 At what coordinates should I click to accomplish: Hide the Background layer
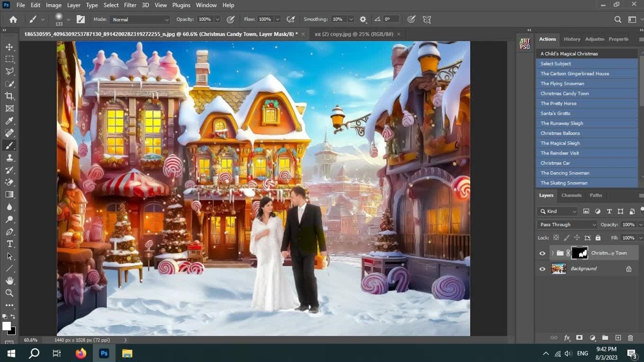(542, 269)
